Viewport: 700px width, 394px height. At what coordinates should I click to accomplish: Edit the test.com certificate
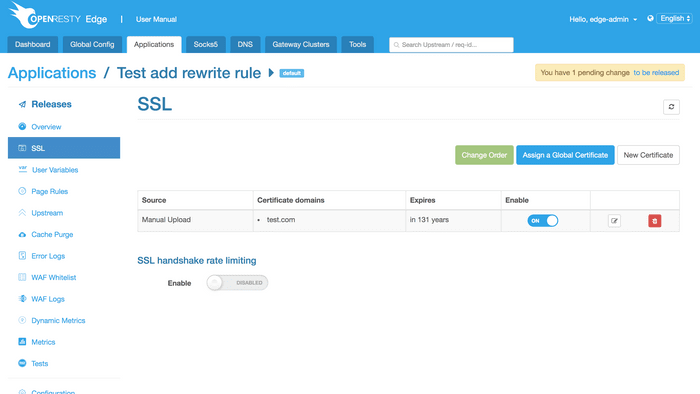coord(614,220)
